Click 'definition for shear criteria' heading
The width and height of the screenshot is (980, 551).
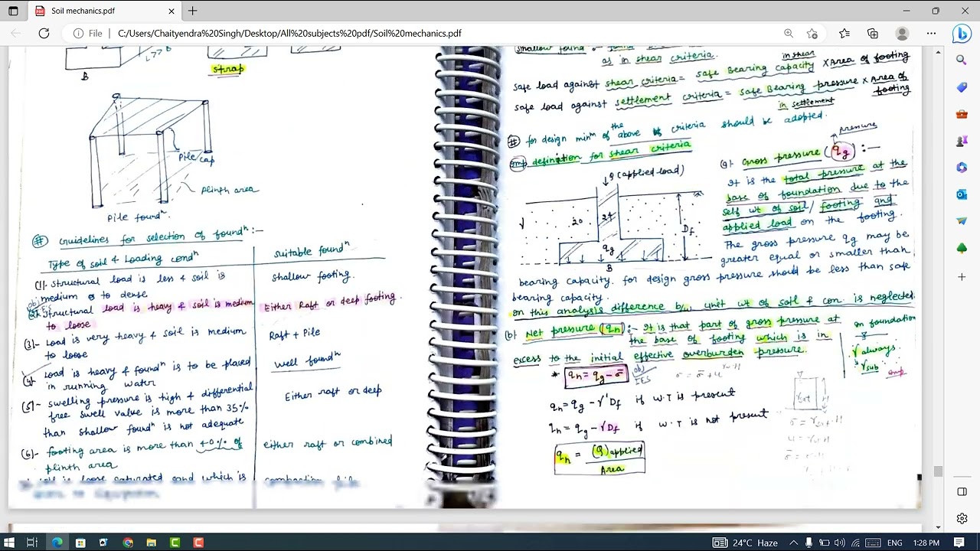(x=611, y=153)
